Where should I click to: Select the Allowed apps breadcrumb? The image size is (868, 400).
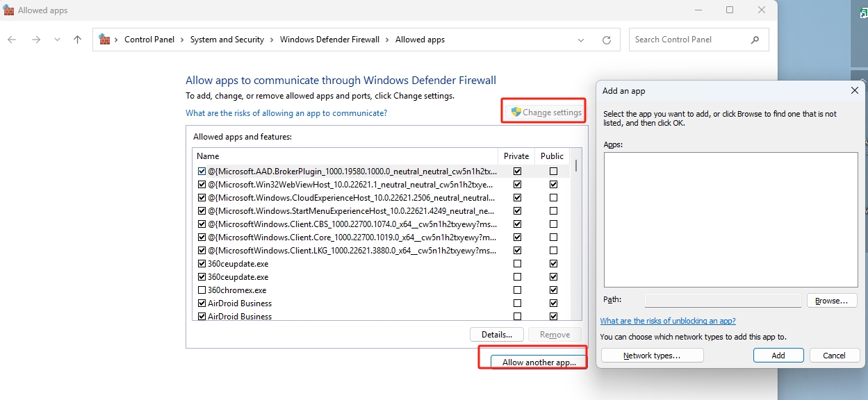click(x=420, y=40)
